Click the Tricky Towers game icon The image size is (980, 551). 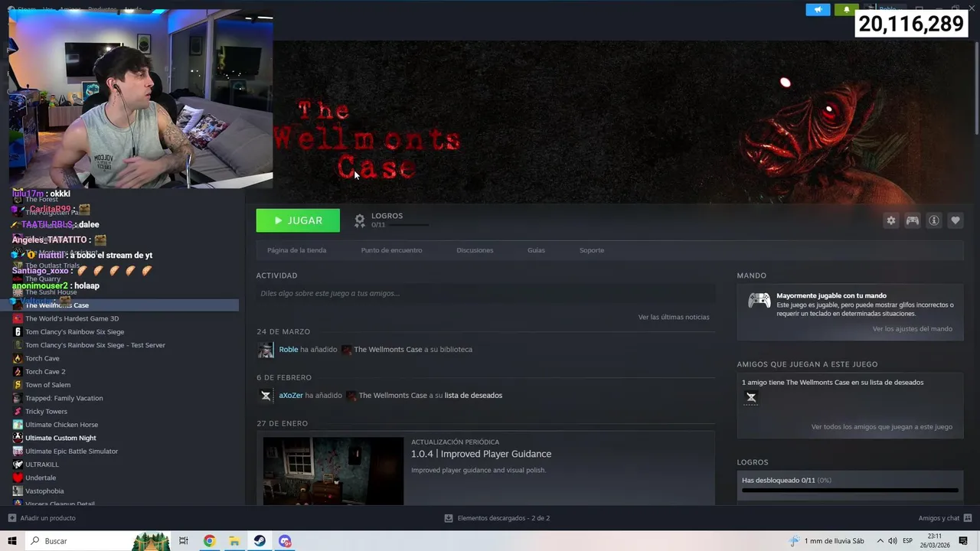tap(18, 412)
